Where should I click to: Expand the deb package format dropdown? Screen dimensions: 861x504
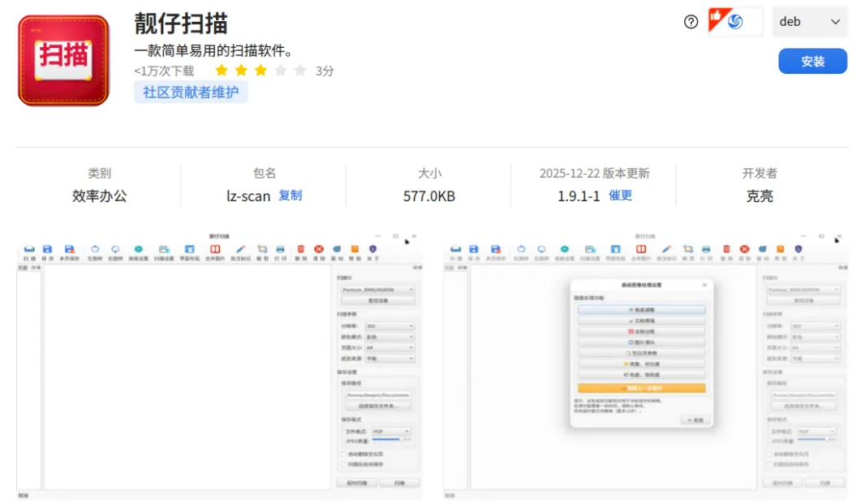810,22
